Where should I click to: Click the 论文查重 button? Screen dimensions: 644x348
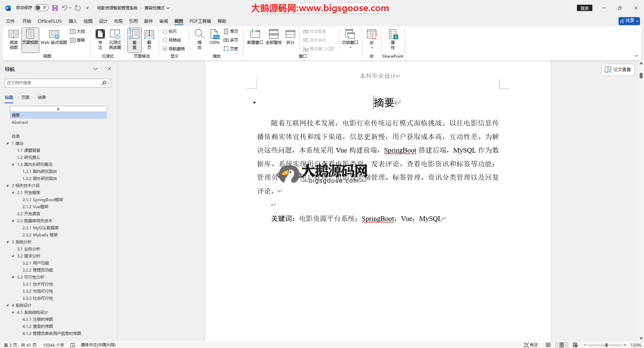point(618,69)
